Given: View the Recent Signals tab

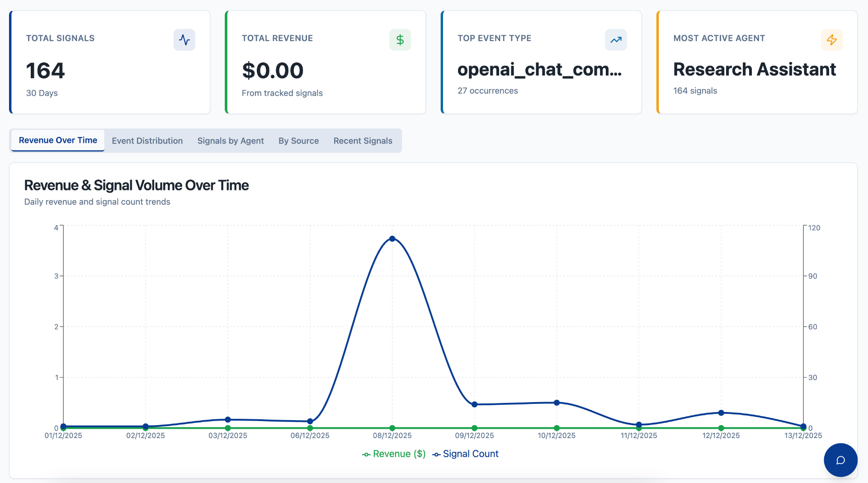Looking at the screenshot, I should pyautogui.click(x=363, y=141).
